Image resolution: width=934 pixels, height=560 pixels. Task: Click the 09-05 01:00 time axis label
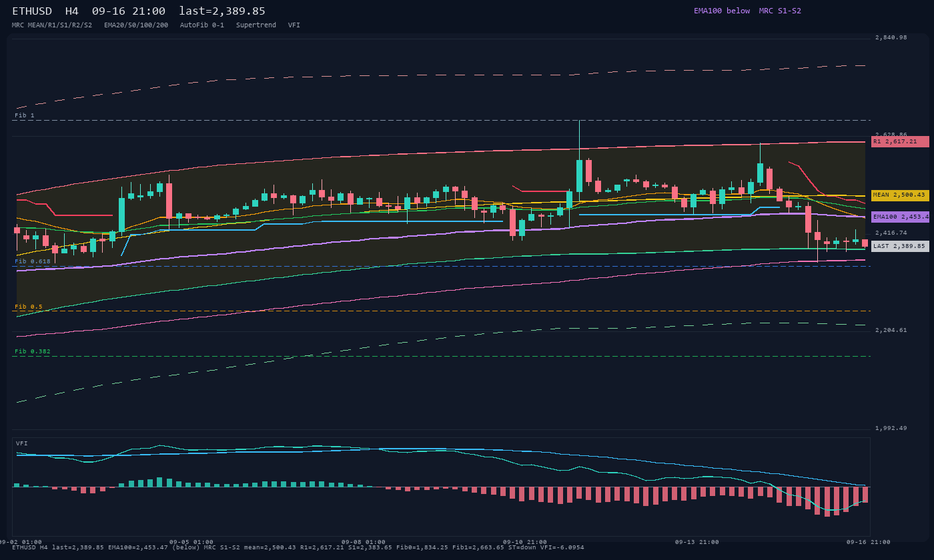click(191, 542)
